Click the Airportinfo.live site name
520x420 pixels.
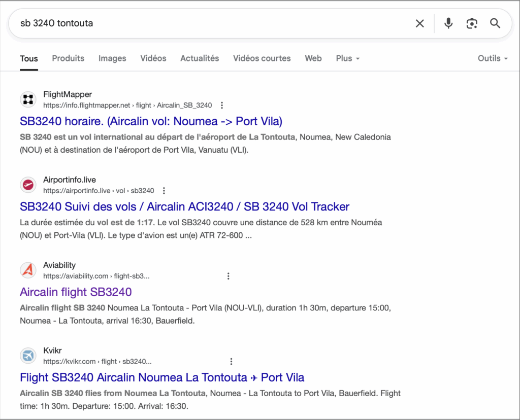pos(69,180)
